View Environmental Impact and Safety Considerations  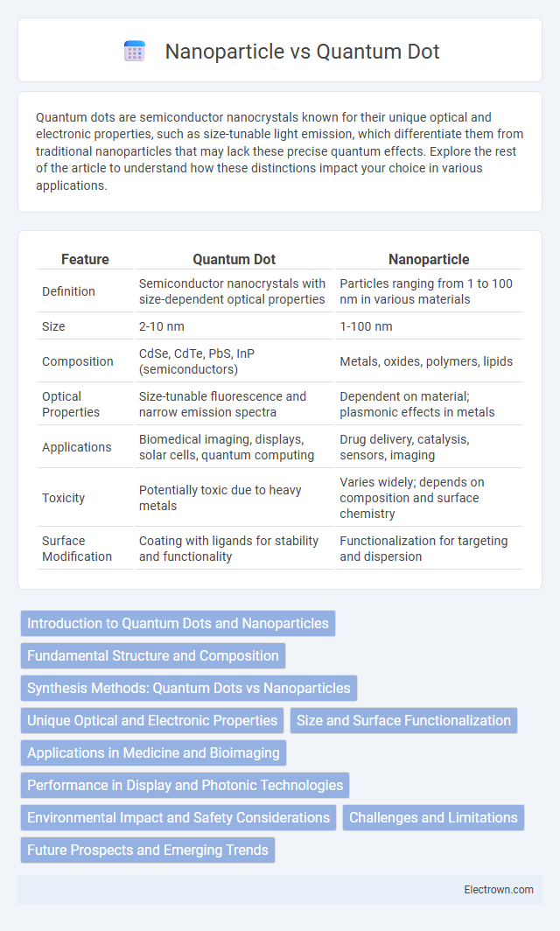[x=178, y=817]
